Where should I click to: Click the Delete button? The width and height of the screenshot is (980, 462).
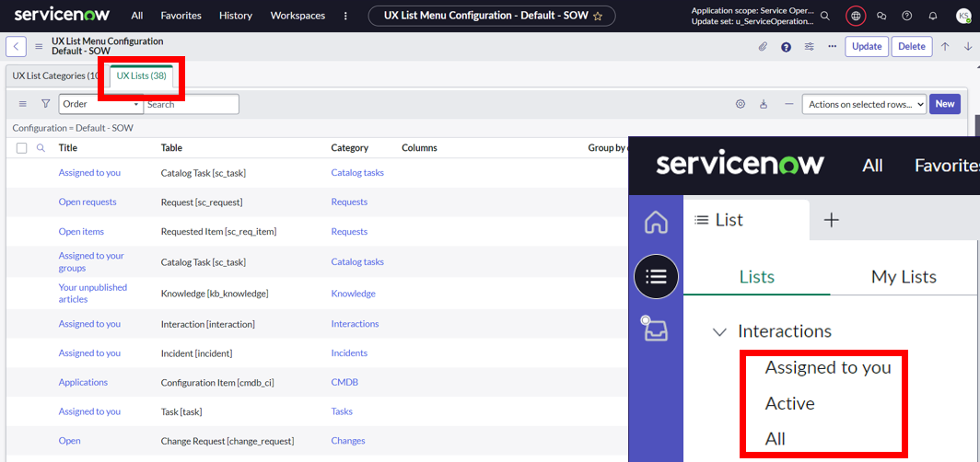click(912, 46)
